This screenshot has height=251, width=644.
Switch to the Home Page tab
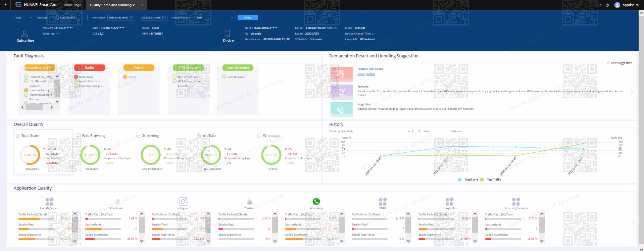72,5
